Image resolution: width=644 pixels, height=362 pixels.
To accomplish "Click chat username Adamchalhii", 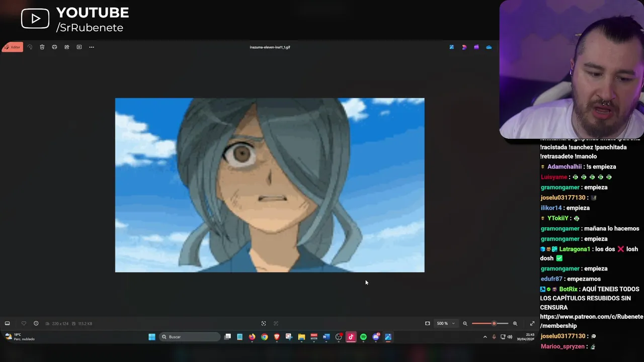I will tap(565, 167).
